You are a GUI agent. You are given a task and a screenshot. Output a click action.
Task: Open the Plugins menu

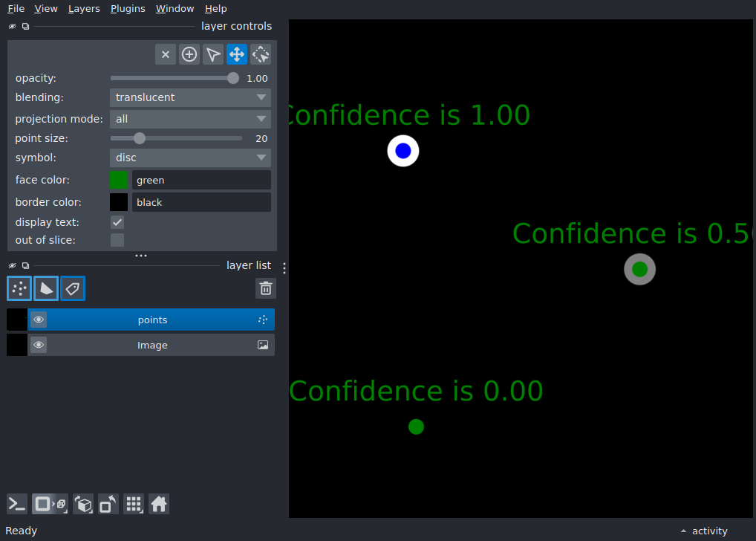click(x=128, y=9)
